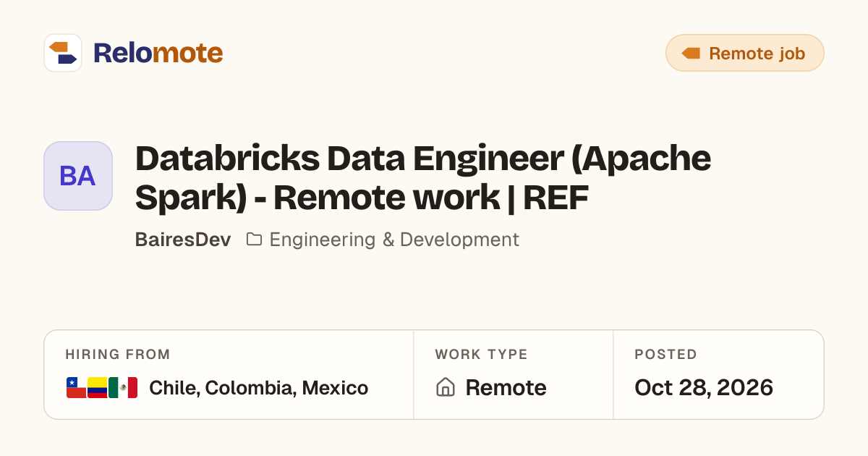This screenshot has width=868, height=456.
Task: Click the Relomote brand name text
Action: tap(158, 53)
